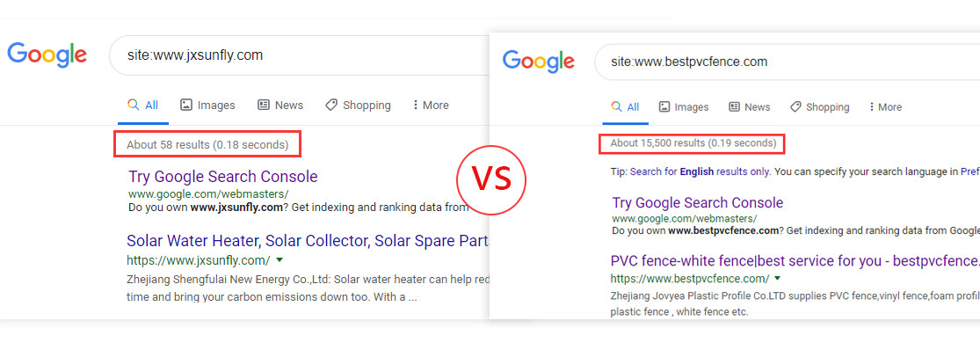Click the Search for English results only link
Image resolution: width=980 pixels, height=350 pixels.
click(x=700, y=171)
